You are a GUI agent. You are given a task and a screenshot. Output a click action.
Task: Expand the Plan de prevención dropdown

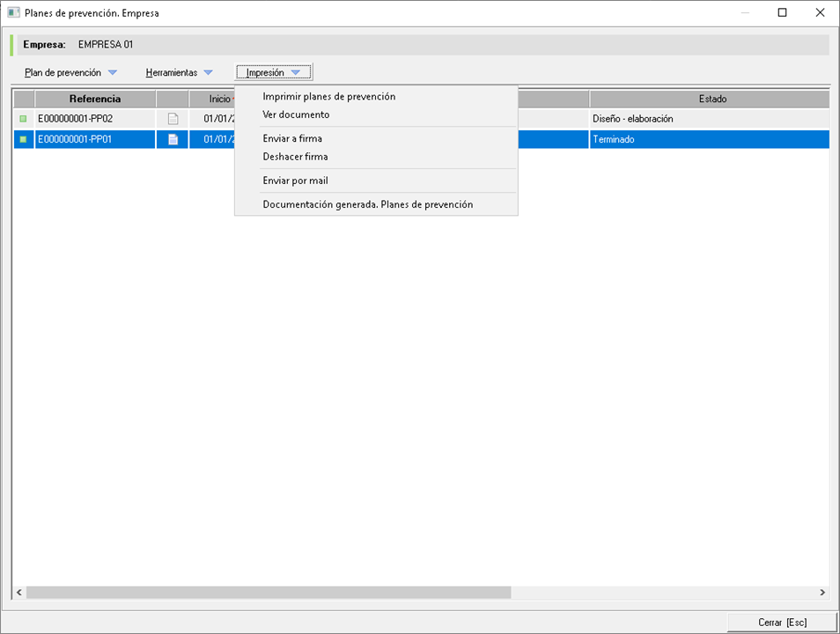[70, 73]
